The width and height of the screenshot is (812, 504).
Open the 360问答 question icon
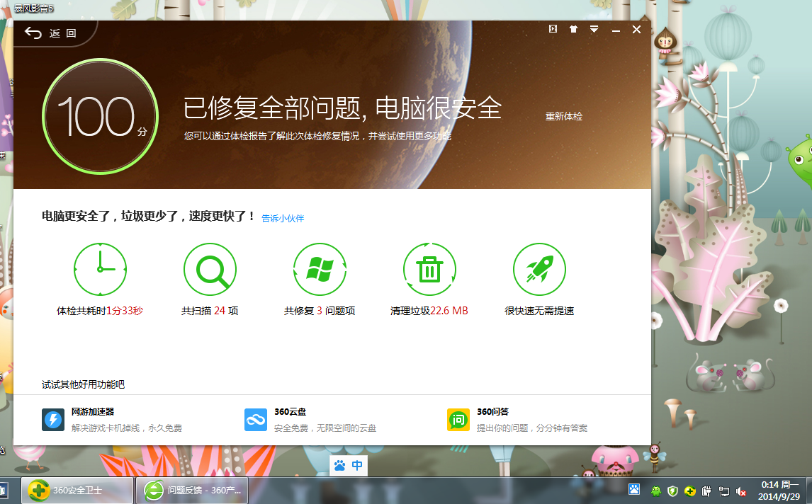point(458,420)
